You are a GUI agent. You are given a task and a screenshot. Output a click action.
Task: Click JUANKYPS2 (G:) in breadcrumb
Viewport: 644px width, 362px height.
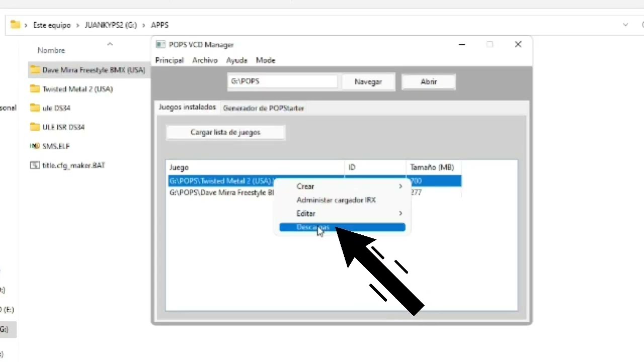(111, 25)
